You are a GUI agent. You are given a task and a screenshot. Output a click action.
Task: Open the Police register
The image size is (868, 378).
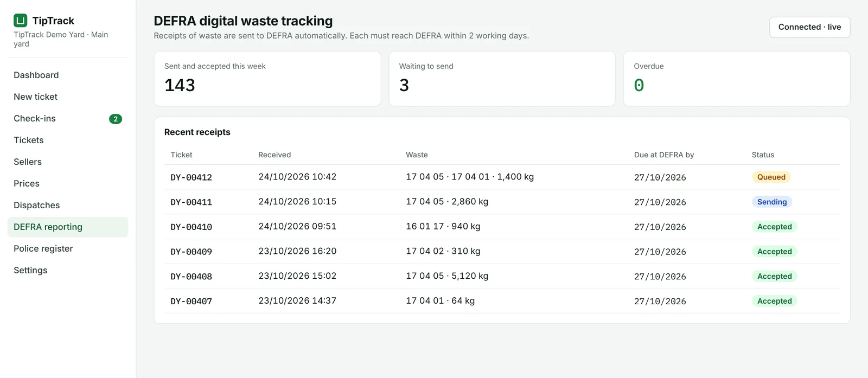coord(68,249)
